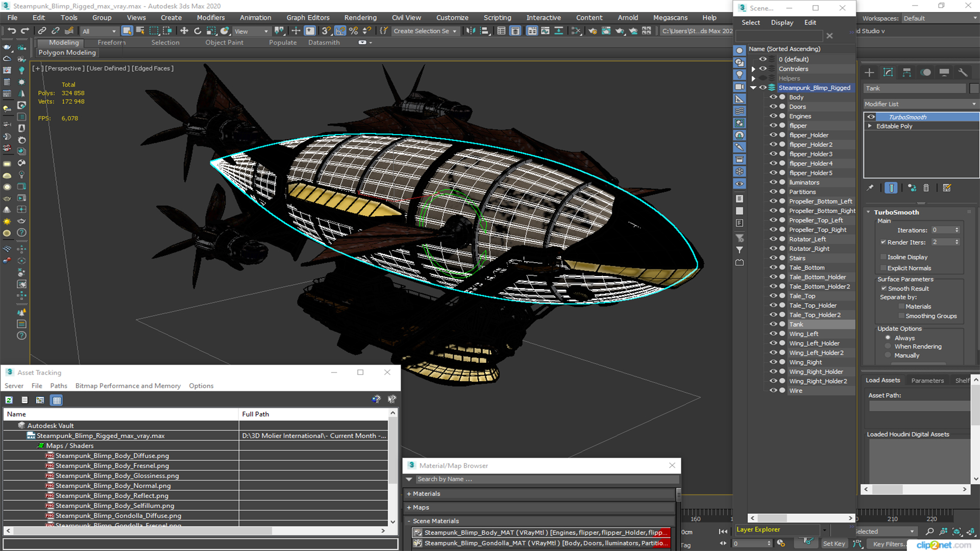The image size is (980, 551).
Task: Open the Workspaces Default dropdown
Action: pos(940,18)
